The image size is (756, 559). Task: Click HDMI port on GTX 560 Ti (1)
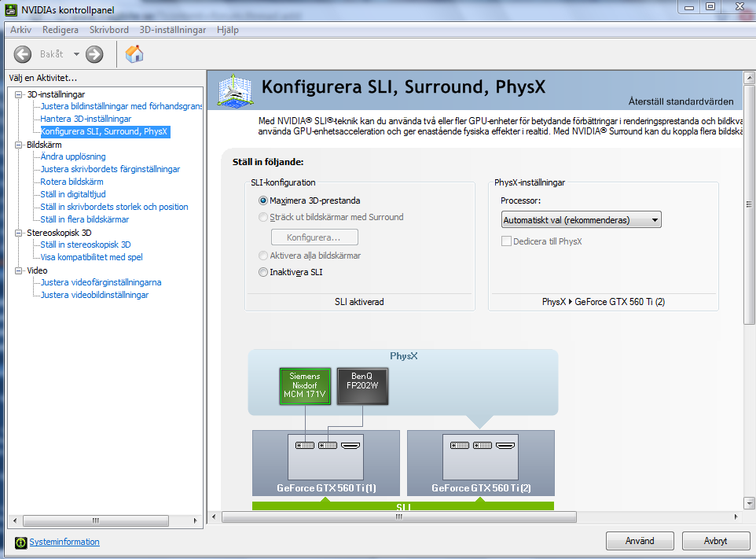pos(350,445)
